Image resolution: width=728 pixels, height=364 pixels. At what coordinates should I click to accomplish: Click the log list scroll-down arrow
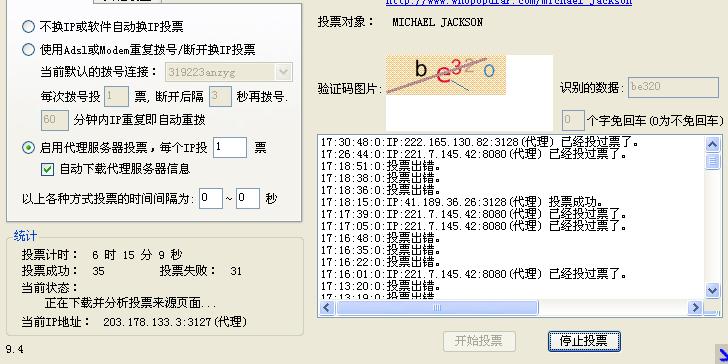(x=712, y=291)
